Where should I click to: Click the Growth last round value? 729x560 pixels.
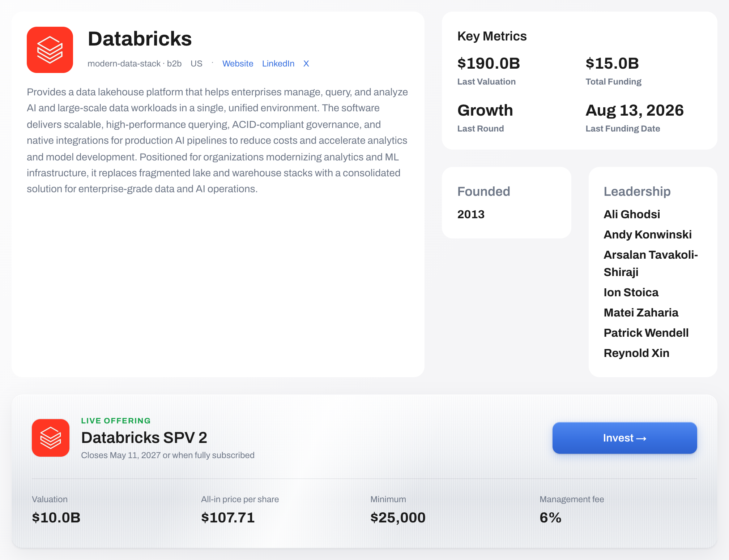(485, 110)
